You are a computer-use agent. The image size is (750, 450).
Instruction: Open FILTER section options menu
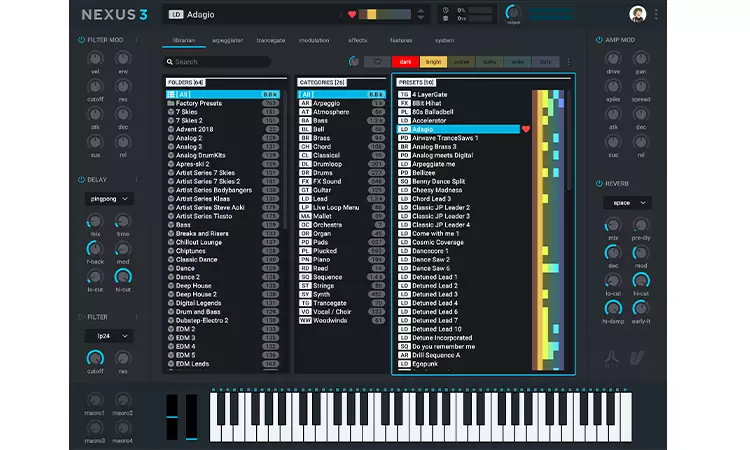click(x=136, y=317)
